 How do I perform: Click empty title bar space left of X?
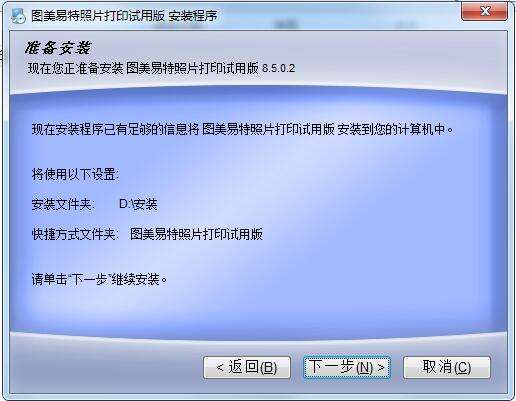click(333, 16)
